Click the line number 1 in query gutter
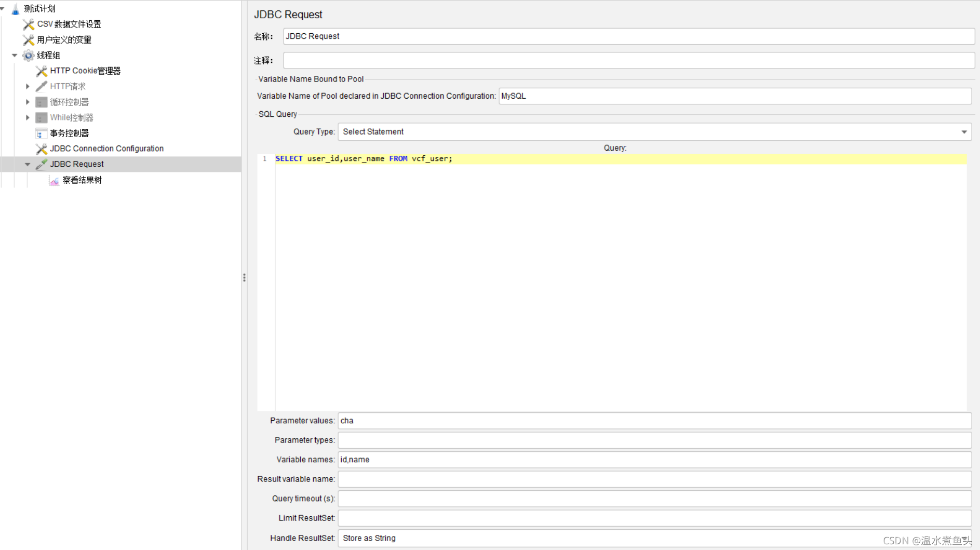 pos(265,159)
